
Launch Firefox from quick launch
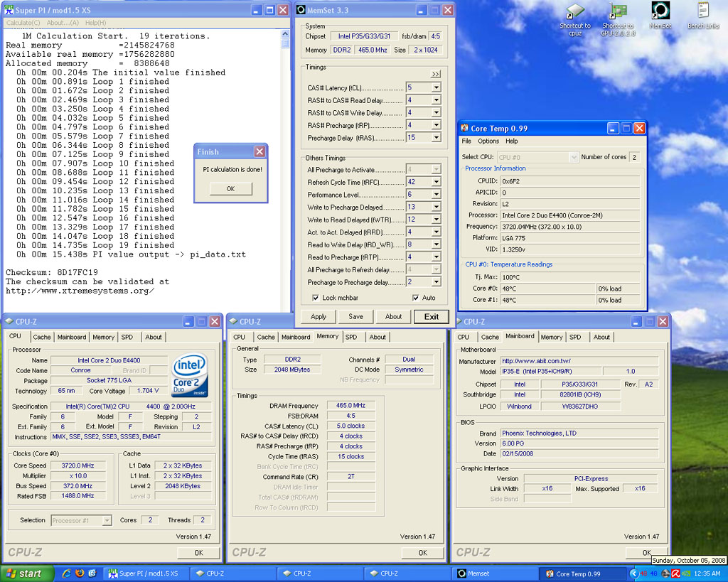point(80,573)
